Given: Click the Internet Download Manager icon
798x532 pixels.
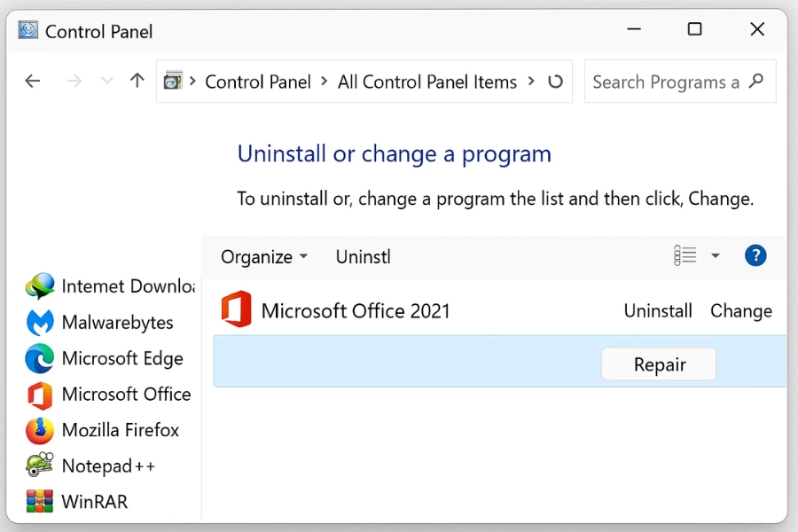Looking at the screenshot, I should 40,286.
